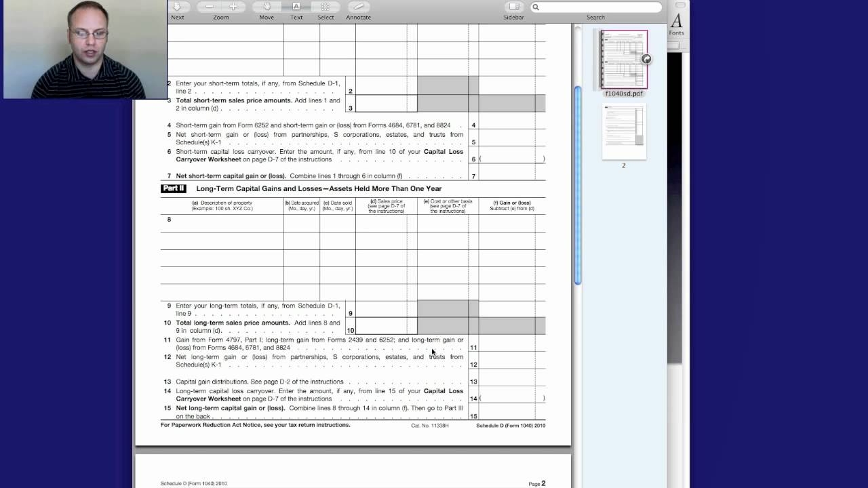
Task: Click the Next page toolbar button
Action: (x=177, y=7)
